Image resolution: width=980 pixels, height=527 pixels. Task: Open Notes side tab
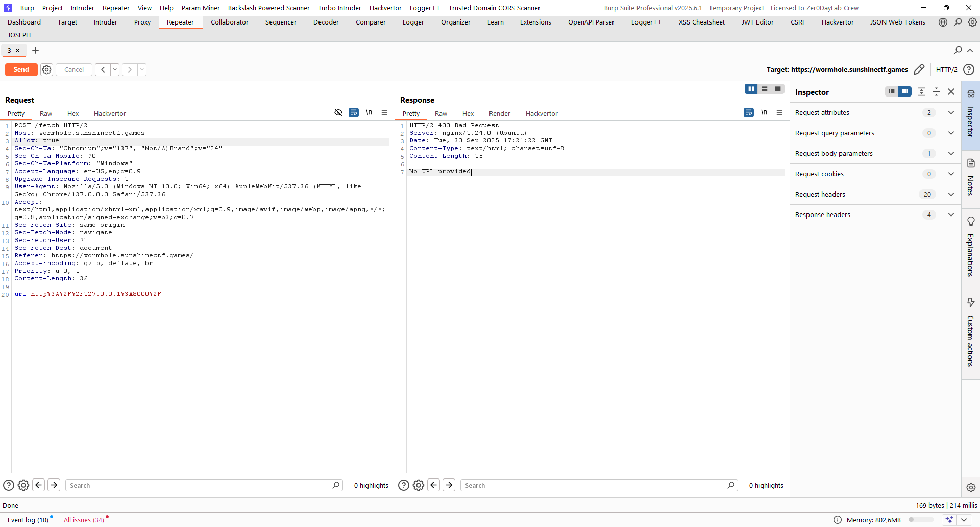970,179
